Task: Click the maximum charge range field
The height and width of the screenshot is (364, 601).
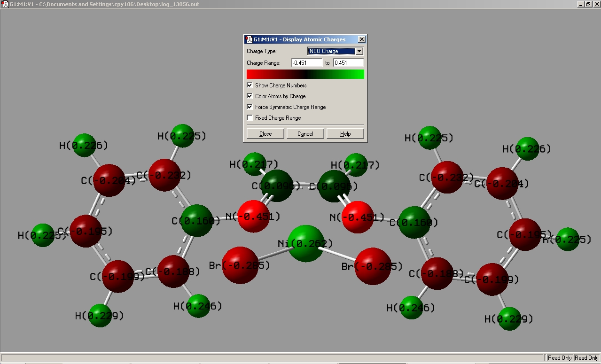Action: pos(348,63)
